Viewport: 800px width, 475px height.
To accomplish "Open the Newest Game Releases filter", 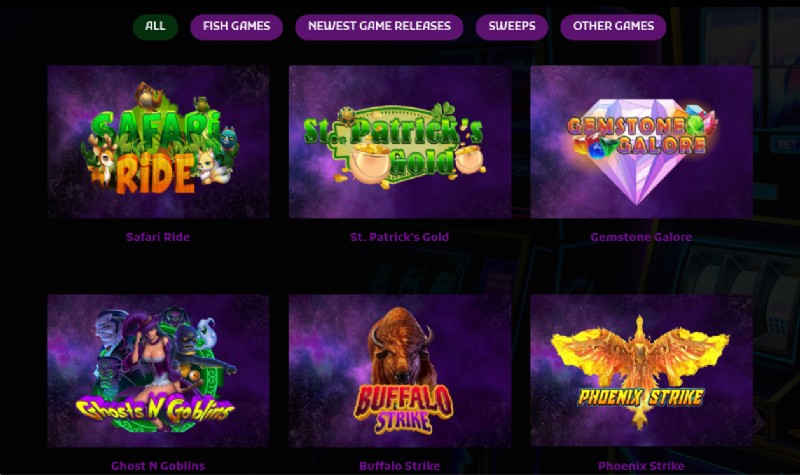I will point(379,27).
